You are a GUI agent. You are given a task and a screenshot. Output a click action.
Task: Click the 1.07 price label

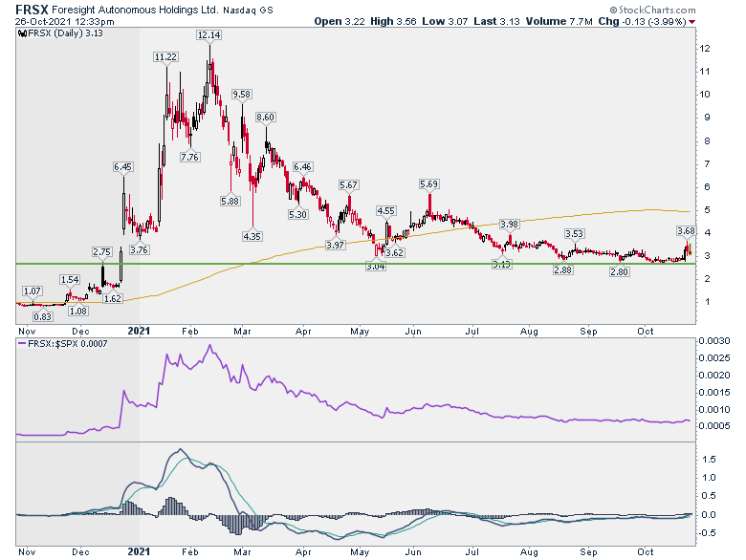tap(33, 291)
